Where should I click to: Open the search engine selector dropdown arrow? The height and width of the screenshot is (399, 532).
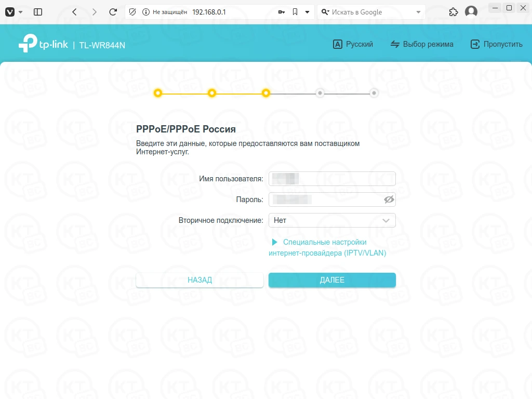tap(418, 12)
